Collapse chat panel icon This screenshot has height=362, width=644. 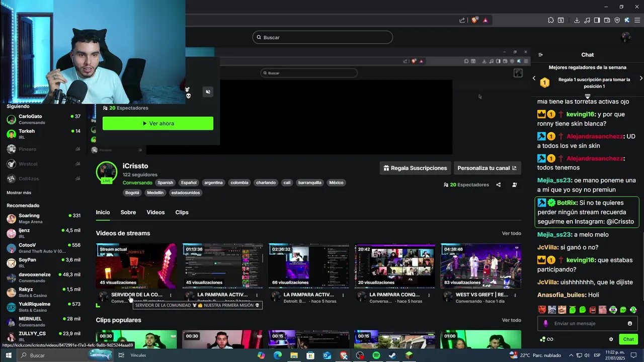pos(540,55)
